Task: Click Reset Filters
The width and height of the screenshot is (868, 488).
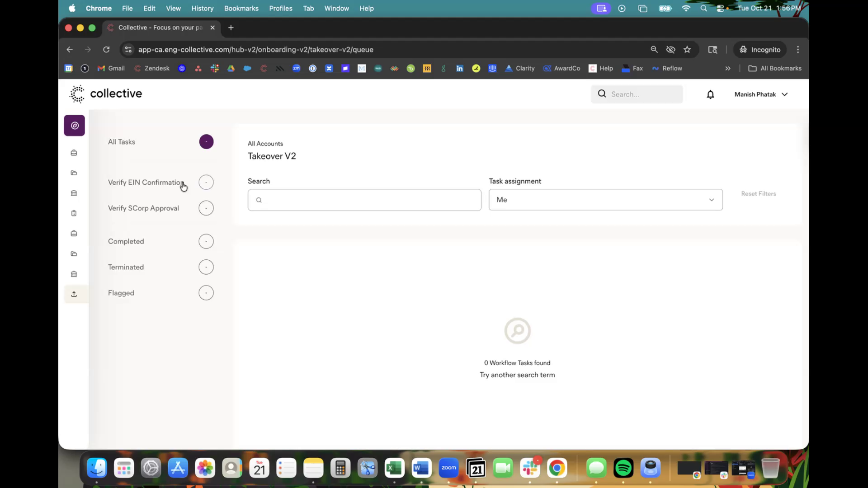Action: (x=758, y=193)
